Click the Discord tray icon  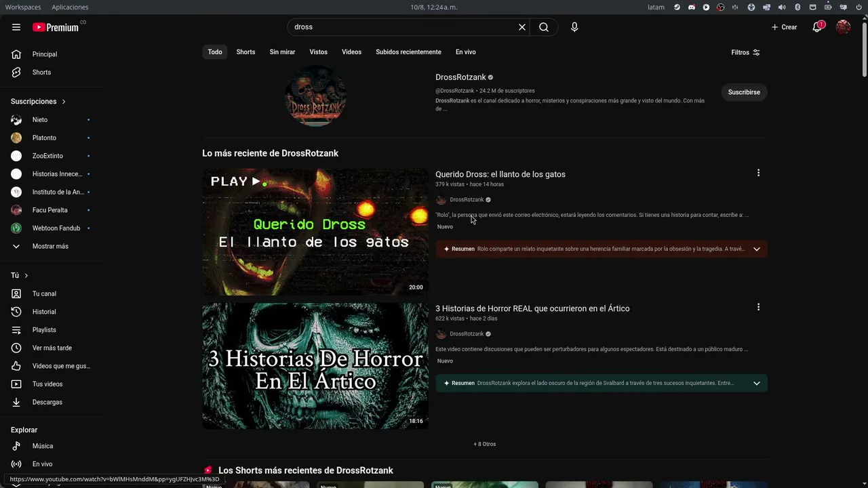[692, 7]
